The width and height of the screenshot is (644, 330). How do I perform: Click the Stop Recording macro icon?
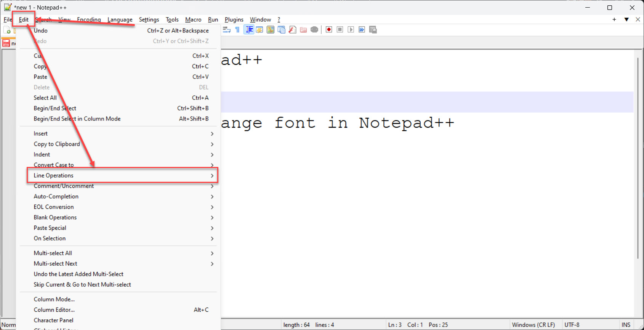coord(340,30)
